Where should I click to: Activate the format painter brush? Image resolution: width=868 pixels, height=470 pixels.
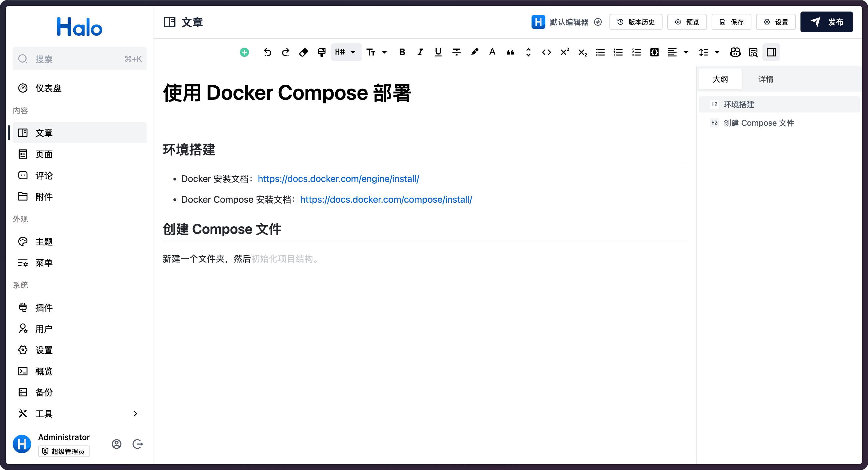click(x=321, y=52)
